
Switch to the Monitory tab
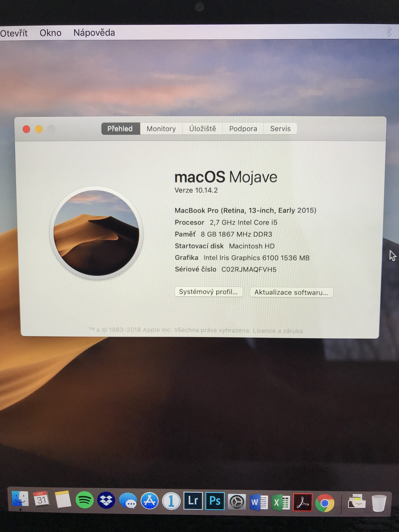161,129
